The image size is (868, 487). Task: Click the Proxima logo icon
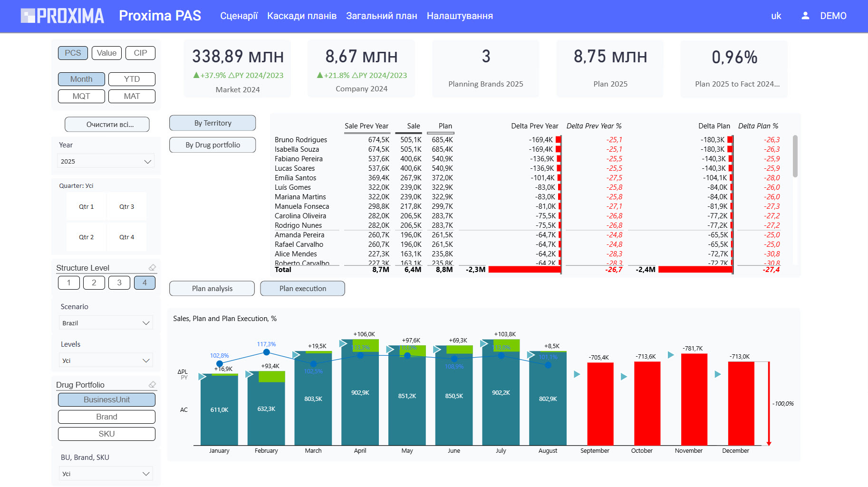(x=28, y=16)
